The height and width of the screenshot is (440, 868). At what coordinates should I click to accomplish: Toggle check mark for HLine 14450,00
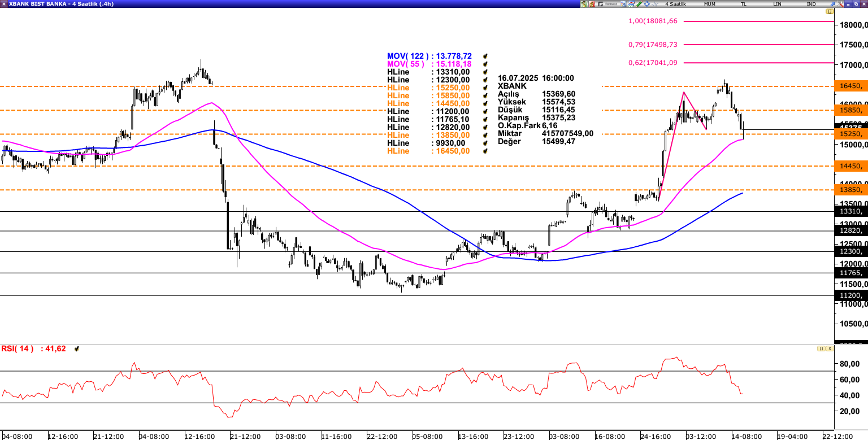click(485, 103)
